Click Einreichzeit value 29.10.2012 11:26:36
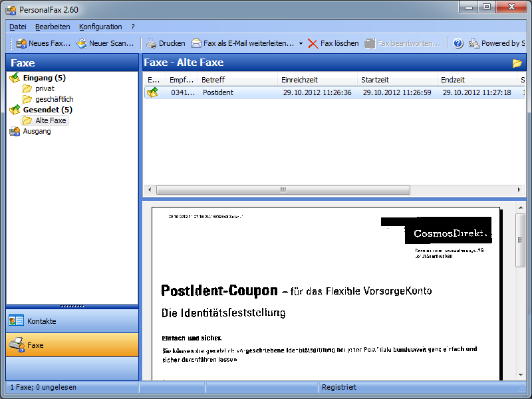This screenshot has height=399, width=532. [317, 92]
